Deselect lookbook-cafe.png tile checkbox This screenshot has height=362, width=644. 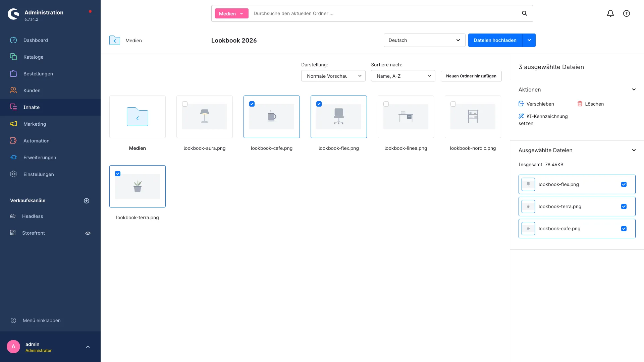pos(252,104)
